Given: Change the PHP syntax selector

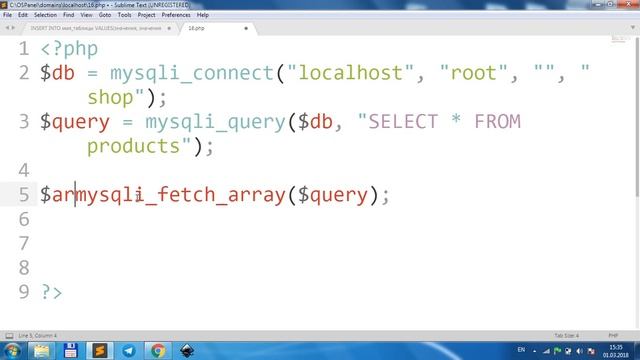Looking at the screenshot, I should [x=613, y=336].
